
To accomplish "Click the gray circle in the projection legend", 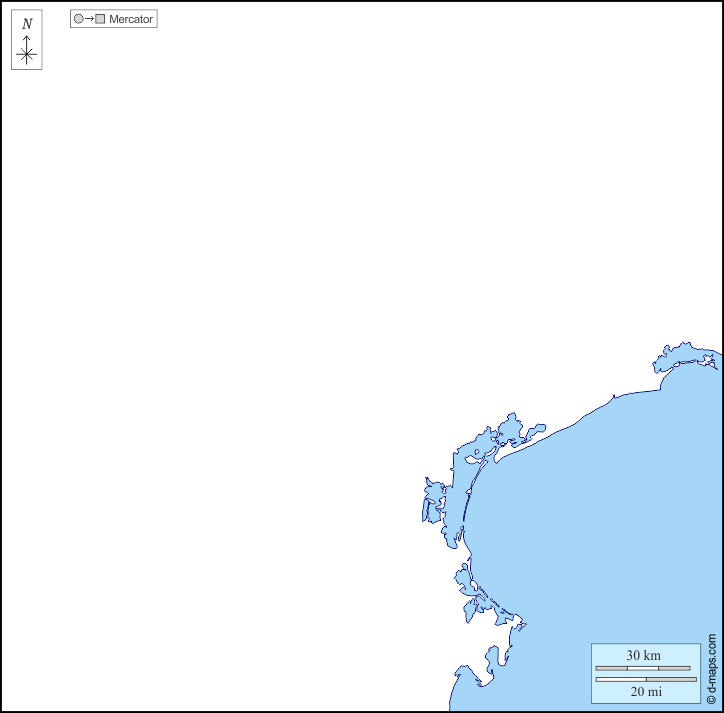I will (x=78, y=19).
